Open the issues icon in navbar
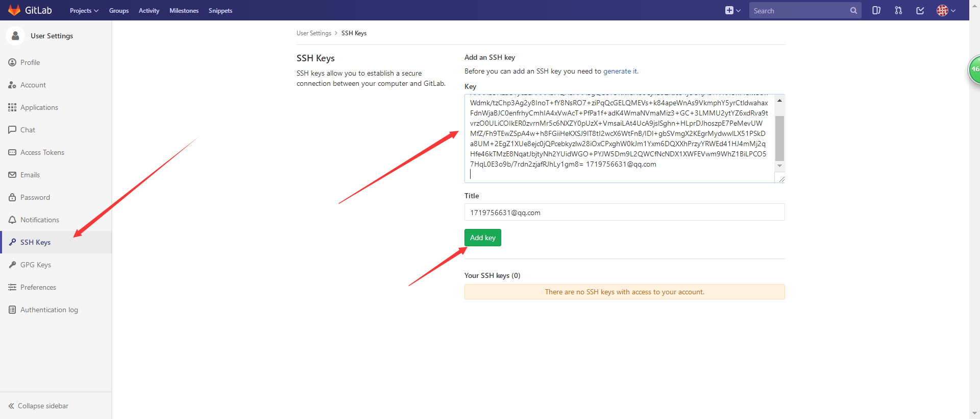Viewport: 980px width, 419px height. click(876, 10)
